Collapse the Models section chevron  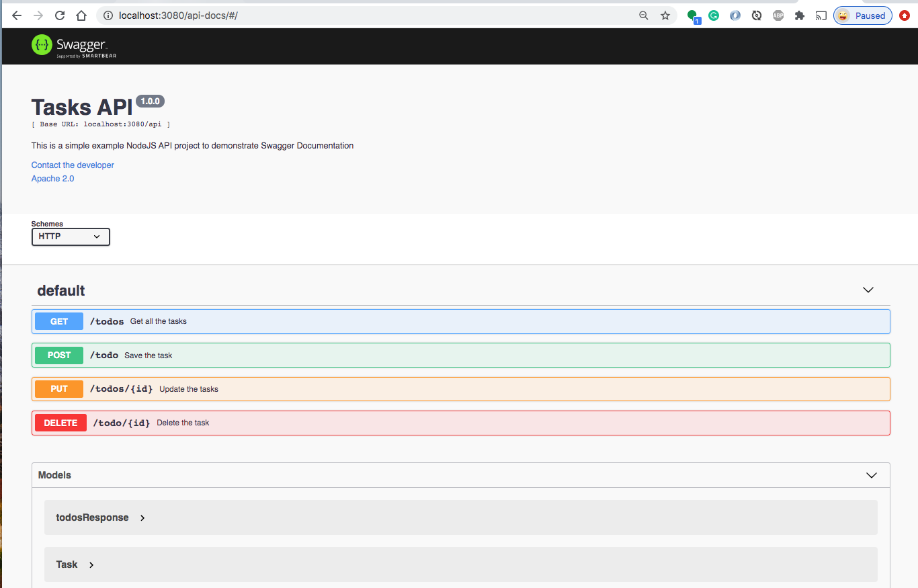coord(872,475)
